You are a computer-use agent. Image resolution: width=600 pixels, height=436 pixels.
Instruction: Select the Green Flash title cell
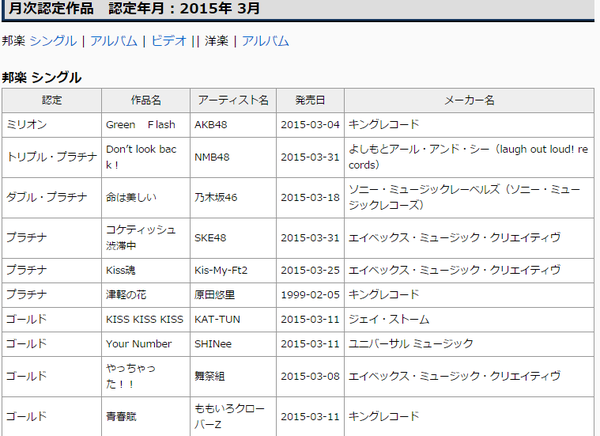point(146,125)
